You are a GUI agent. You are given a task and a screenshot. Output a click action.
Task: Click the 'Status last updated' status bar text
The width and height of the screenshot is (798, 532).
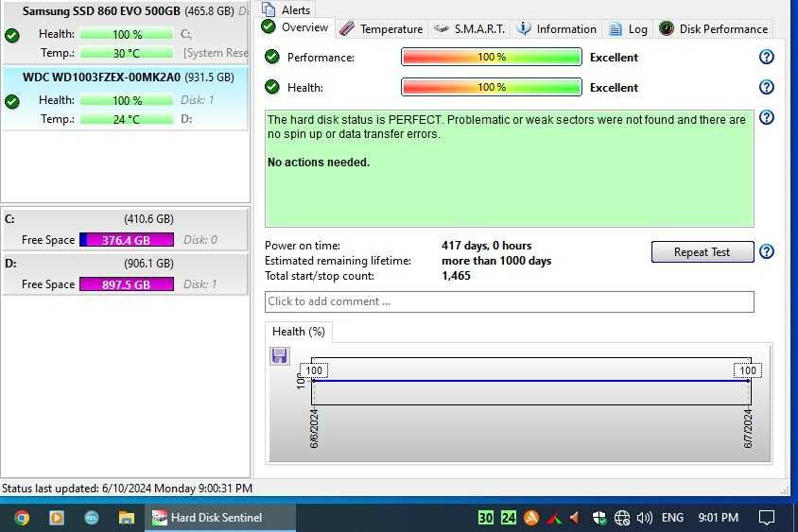point(127,489)
